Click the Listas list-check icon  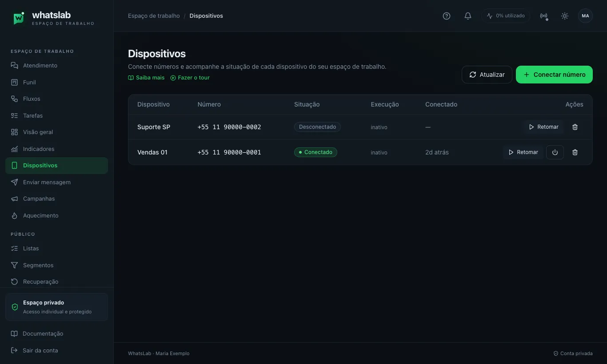[14, 249]
